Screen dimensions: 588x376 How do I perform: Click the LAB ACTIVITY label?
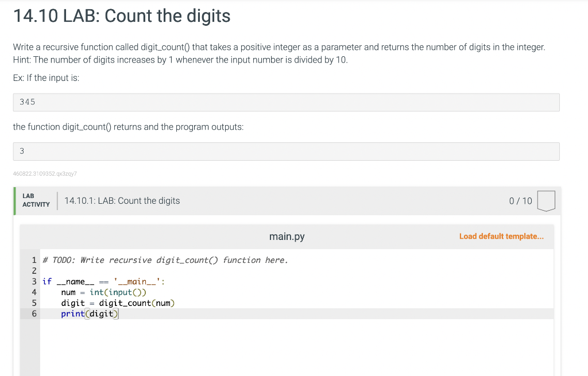pyautogui.click(x=36, y=200)
